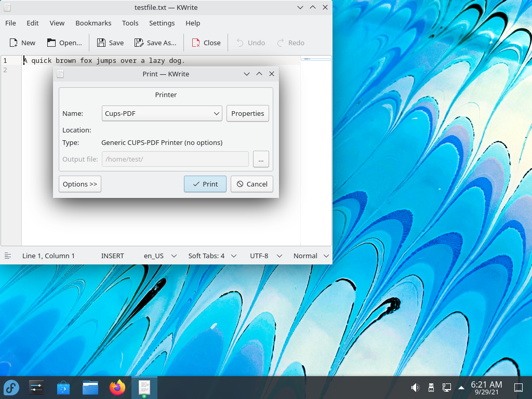This screenshot has width=532, height=399.
Task: Click the text line about the lazy dog
Action: [x=104, y=60]
